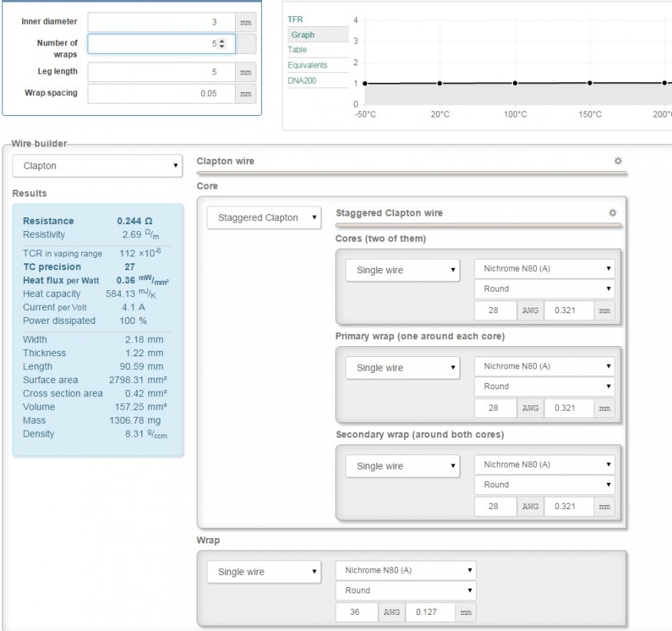This screenshot has width=672, height=631.
Task: Click the Current per Volt value 4.1 A
Action: (134, 307)
